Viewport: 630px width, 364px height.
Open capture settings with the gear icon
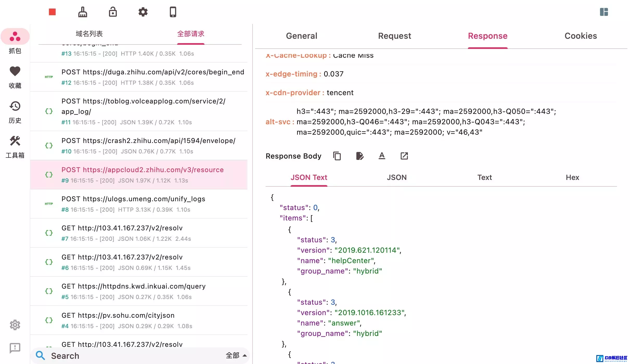pyautogui.click(x=143, y=12)
